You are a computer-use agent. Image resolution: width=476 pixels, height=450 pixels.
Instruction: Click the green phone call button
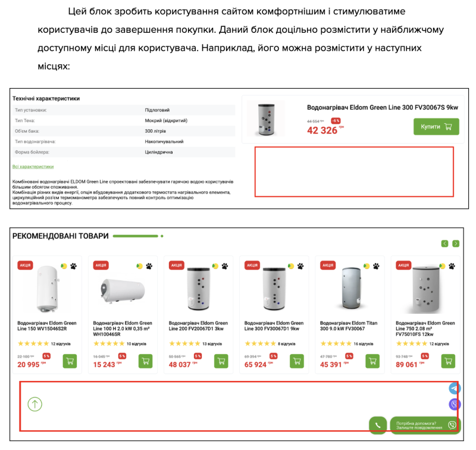[x=378, y=425]
